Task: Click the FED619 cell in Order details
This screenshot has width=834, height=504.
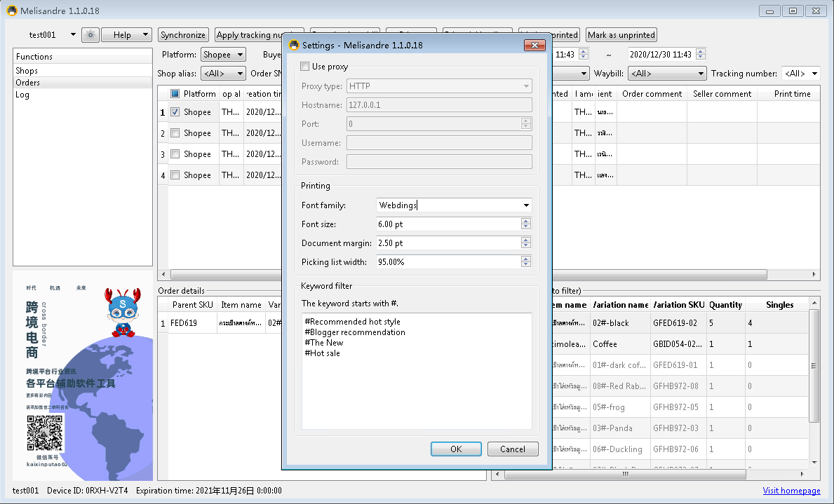Action: 193,322
